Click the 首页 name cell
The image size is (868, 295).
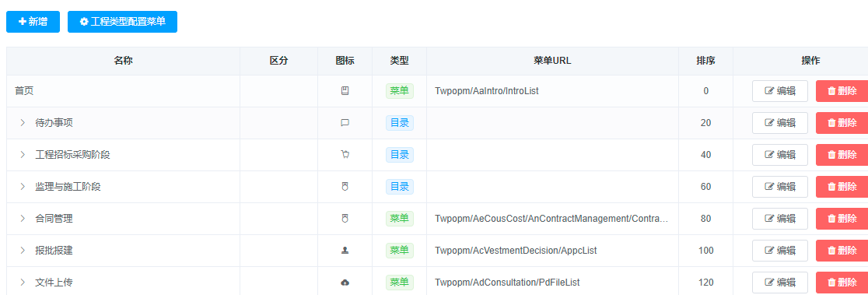coord(123,91)
